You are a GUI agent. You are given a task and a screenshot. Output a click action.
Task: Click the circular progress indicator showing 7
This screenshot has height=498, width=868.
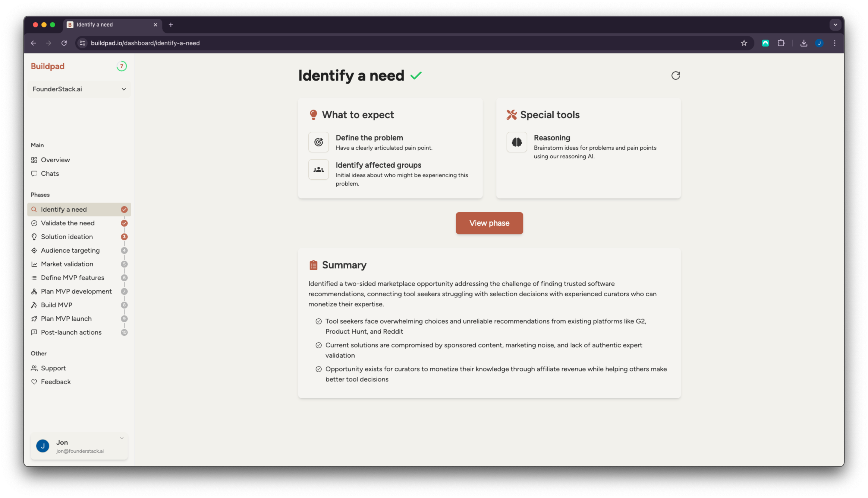122,66
